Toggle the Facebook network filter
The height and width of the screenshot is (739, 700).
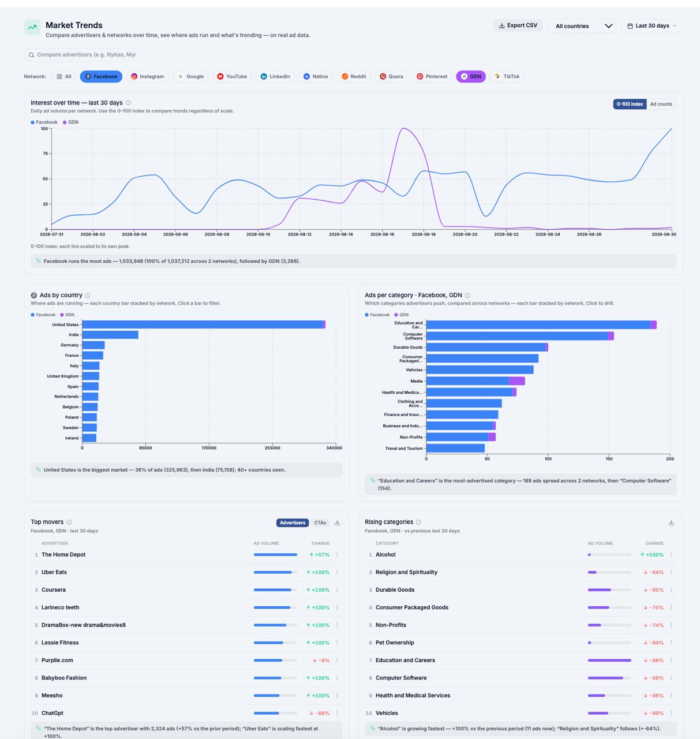coord(101,77)
